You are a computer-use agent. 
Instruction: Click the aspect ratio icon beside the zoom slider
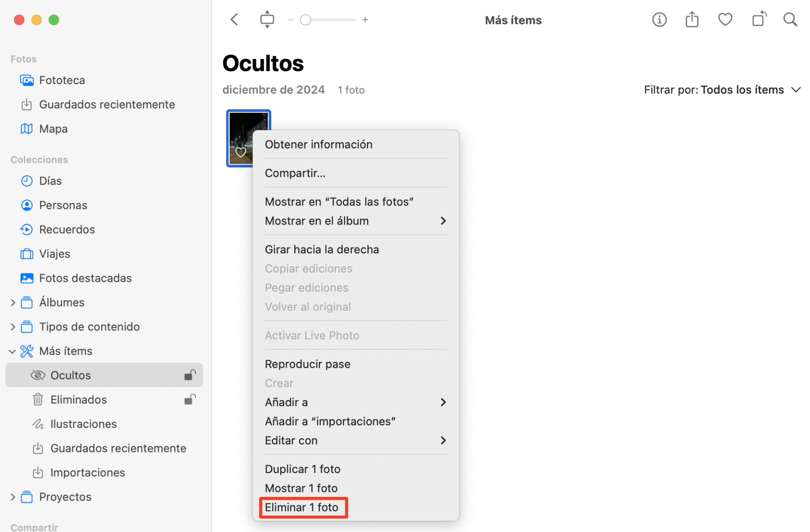pyautogui.click(x=267, y=19)
